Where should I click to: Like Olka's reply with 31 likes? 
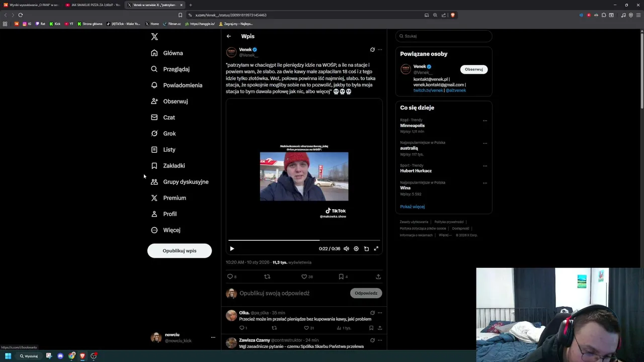pyautogui.click(x=309, y=328)
